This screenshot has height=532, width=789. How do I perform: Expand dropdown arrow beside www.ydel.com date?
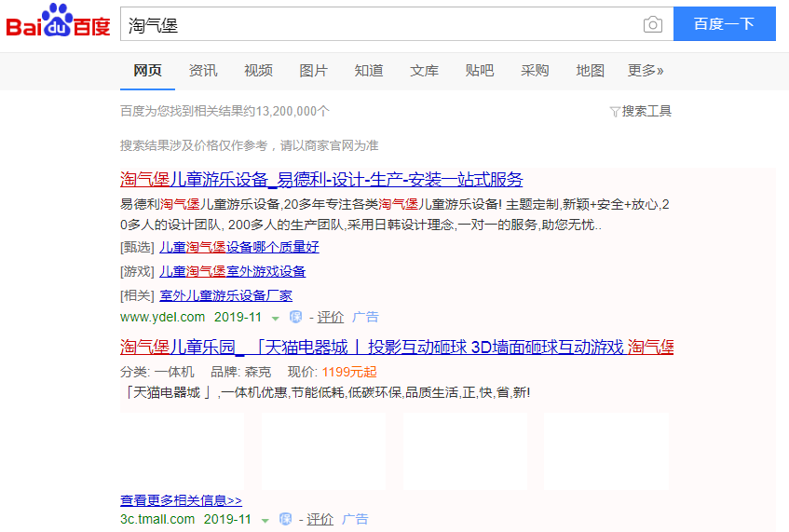click(x=275, y=318)
